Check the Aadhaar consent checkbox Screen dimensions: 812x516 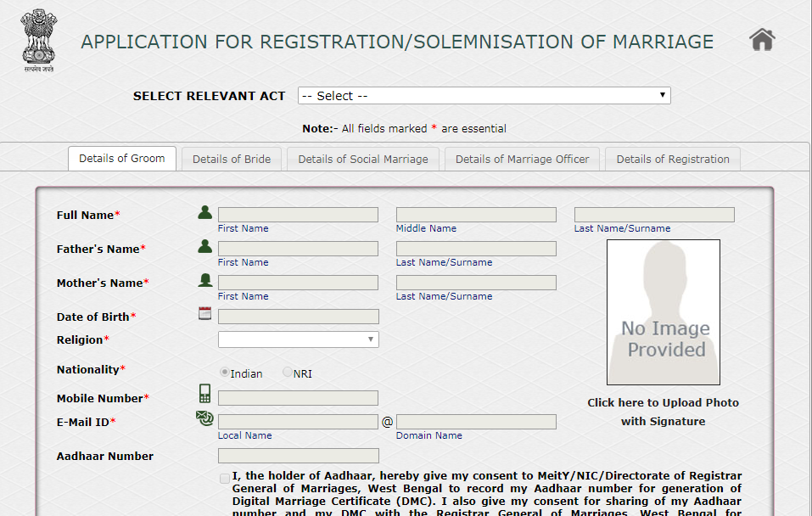224,478
